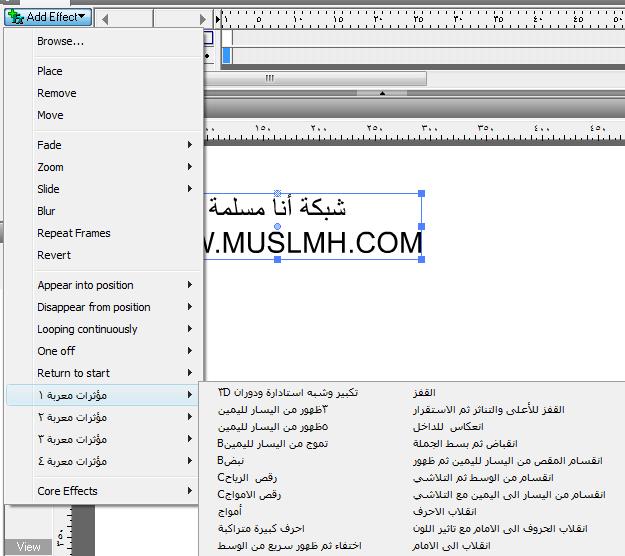The height and width of the screenshot is (556, 625).
Task: Select the Remove effect
Action: tap(56, 93)
